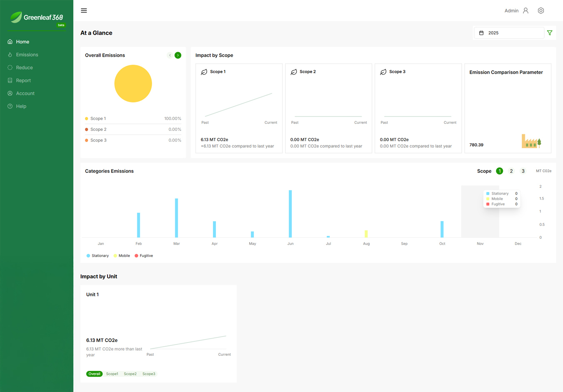Select scope 2 in Categories Emissions
This screenshot has height=392, width=563.
pos(511,171)
